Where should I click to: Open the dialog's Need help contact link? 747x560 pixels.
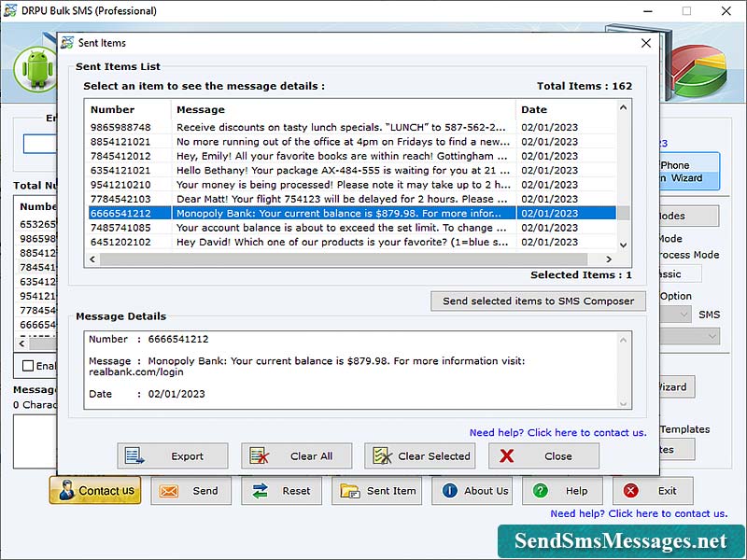tap(557, 432)
